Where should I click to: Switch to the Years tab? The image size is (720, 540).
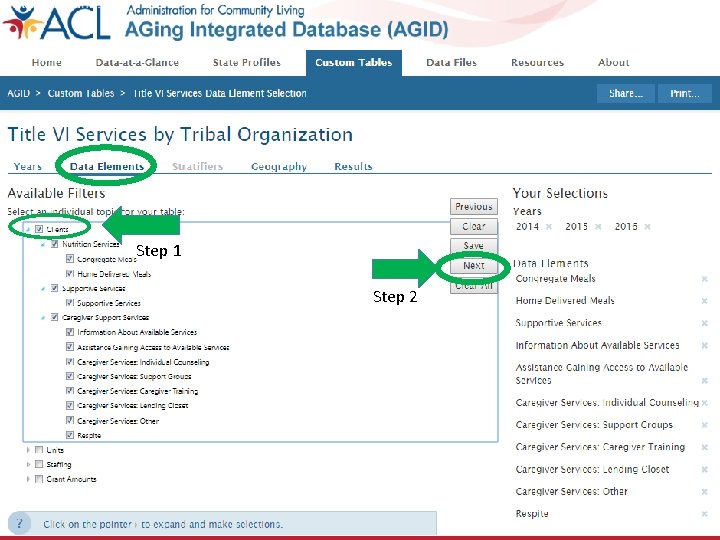tap(28, 166)
